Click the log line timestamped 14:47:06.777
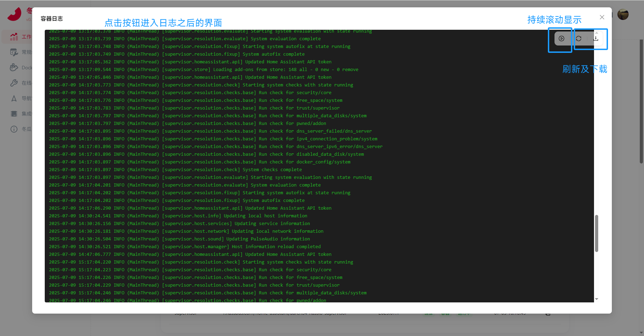The image size is (644, 336). [x=190, y=254]
